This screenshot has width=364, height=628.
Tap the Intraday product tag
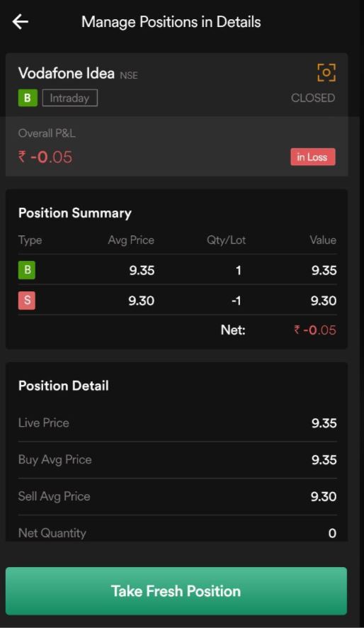69,98
